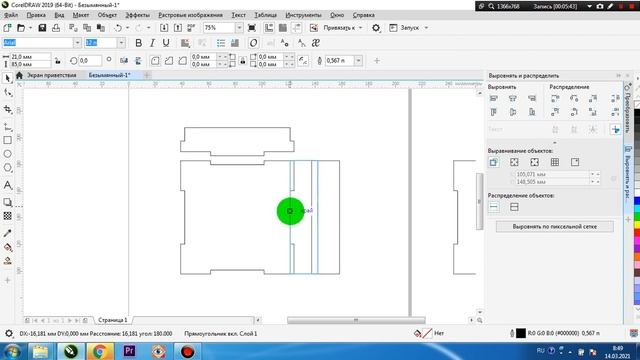This screenshot has width=640, height=360.
Task: Click the rotation angle input field
Action: [x=90, y=60]
